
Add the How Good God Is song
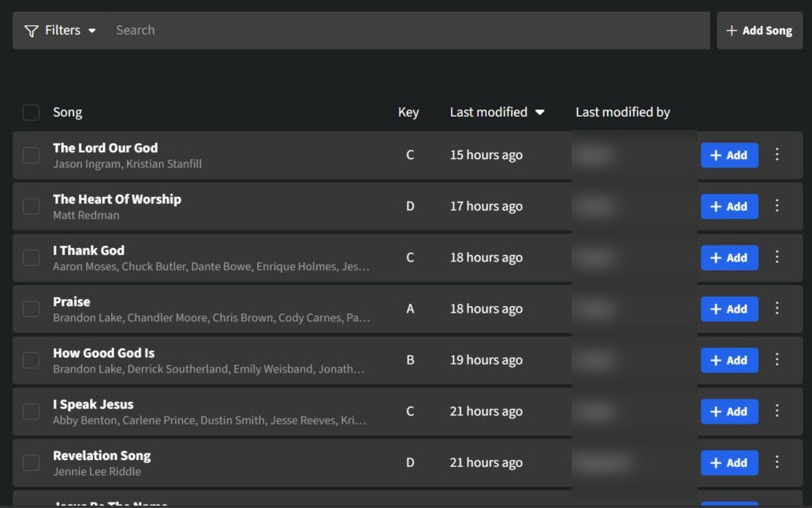pyautogui.click(x=729, y=360)
